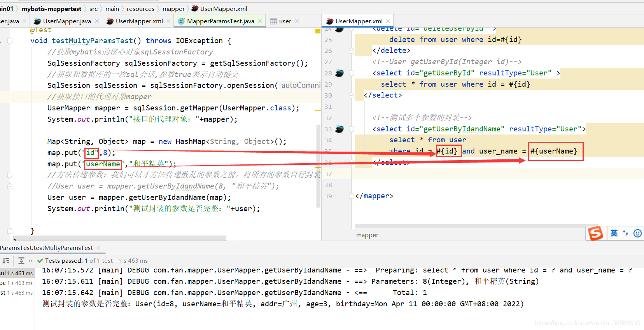Switch to the left UserMapper.xml tab
The height and width of the screenshot is (330, 644).
point(139,21)
